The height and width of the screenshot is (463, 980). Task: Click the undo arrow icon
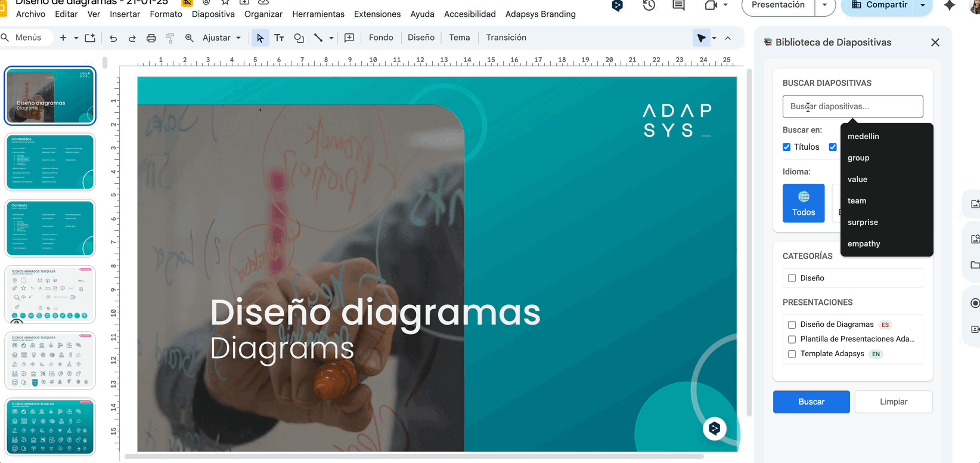point(113,38)
